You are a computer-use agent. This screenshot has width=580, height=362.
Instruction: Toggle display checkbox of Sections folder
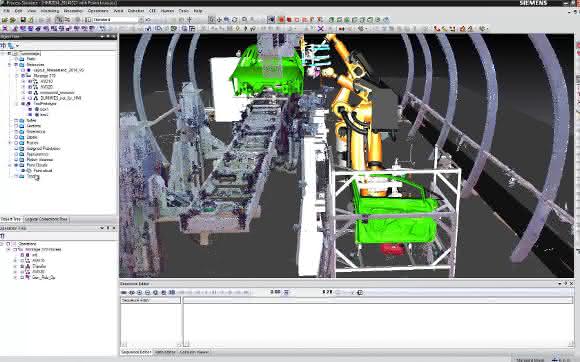16,126
